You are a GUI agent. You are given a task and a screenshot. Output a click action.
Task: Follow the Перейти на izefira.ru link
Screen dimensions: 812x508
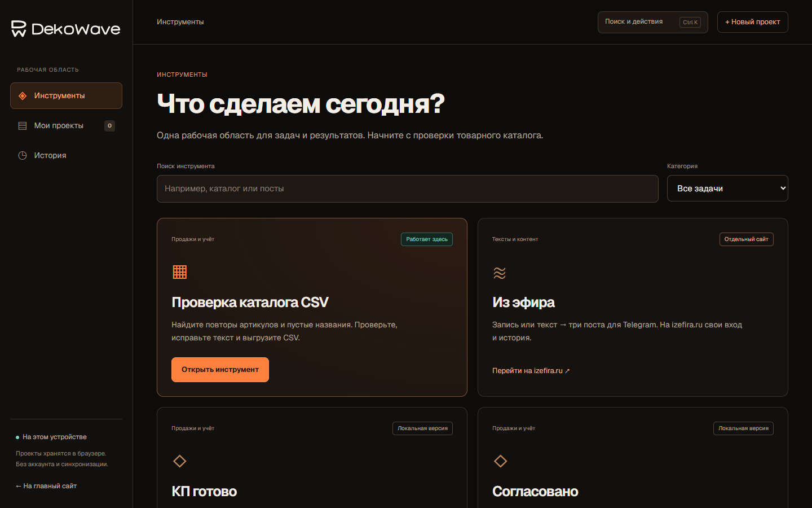[x=531, y=371]
